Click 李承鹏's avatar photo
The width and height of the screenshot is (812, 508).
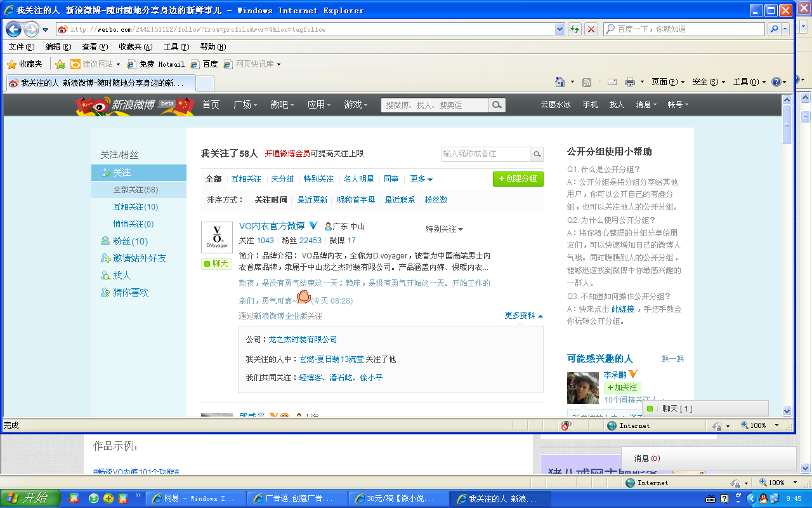click(583, 387)
